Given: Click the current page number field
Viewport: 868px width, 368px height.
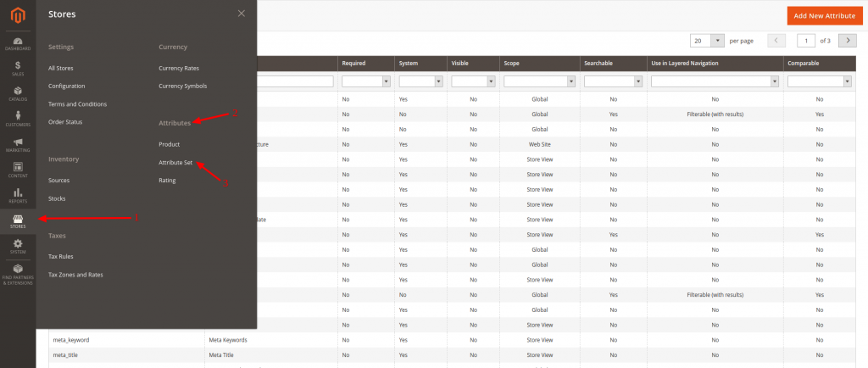Looking at the screenshot, I should pyautogui.click(x=807, y=40).
